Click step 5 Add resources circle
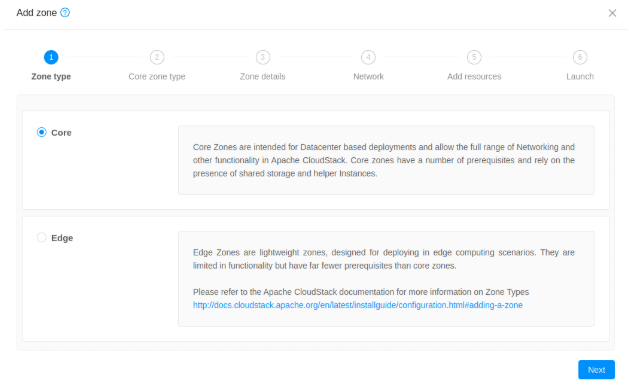Image resolution: width=629 pixels, height=387 pixels. [474, 57]
